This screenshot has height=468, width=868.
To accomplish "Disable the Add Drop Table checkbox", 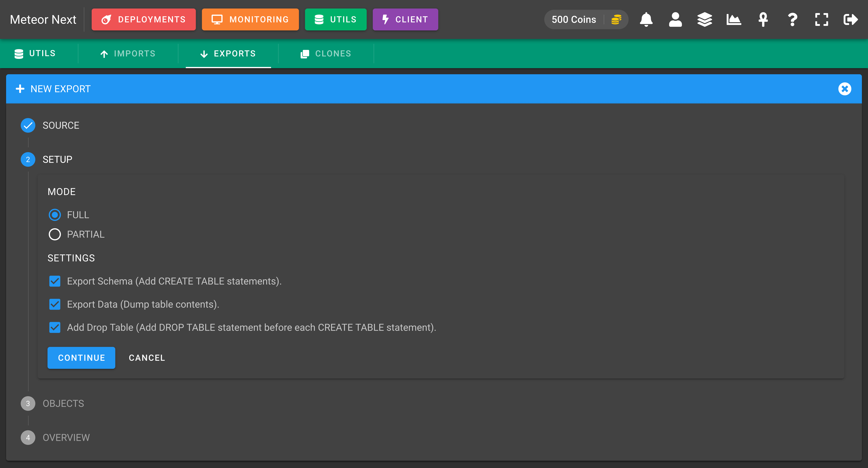I will [x=55, y=327].
